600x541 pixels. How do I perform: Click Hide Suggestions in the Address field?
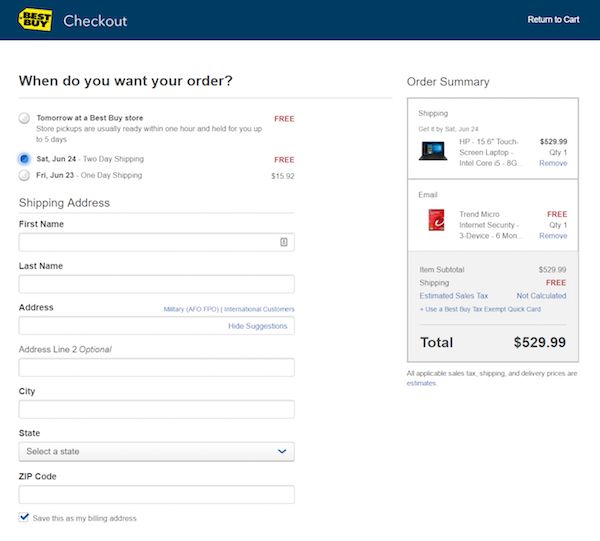click(x=258, y=326)
